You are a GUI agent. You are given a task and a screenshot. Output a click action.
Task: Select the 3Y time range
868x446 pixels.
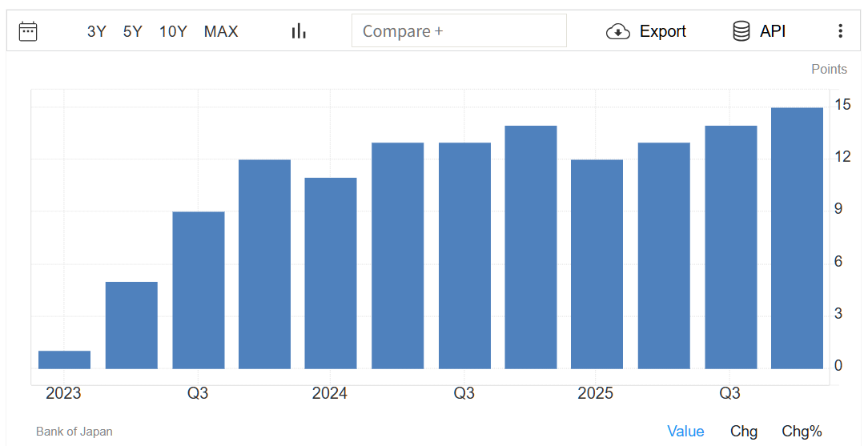[x=96, y=31]
